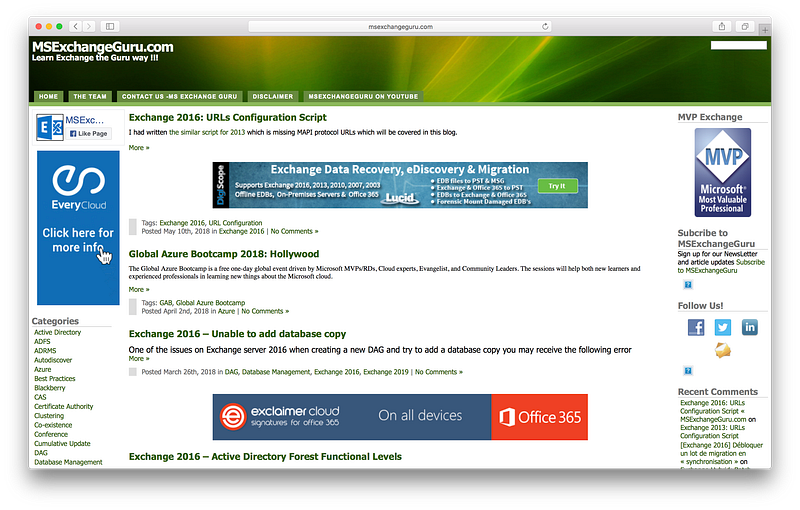Open the HOME navigation tab
Screen dimensions: 800x510
click(48, 96)
